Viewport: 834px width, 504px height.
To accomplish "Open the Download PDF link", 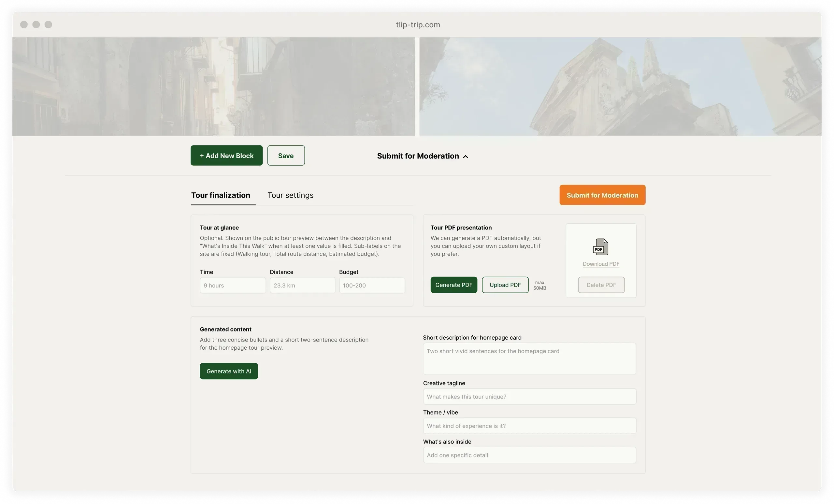I will 601,264.
